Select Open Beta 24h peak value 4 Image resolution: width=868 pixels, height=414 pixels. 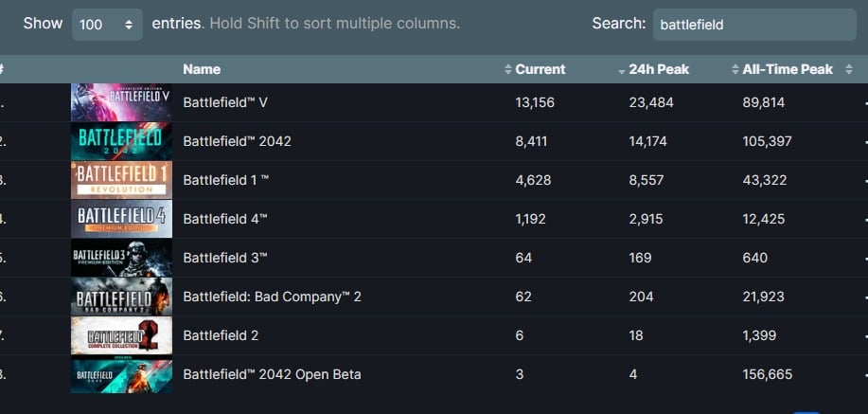click(632, 374)
